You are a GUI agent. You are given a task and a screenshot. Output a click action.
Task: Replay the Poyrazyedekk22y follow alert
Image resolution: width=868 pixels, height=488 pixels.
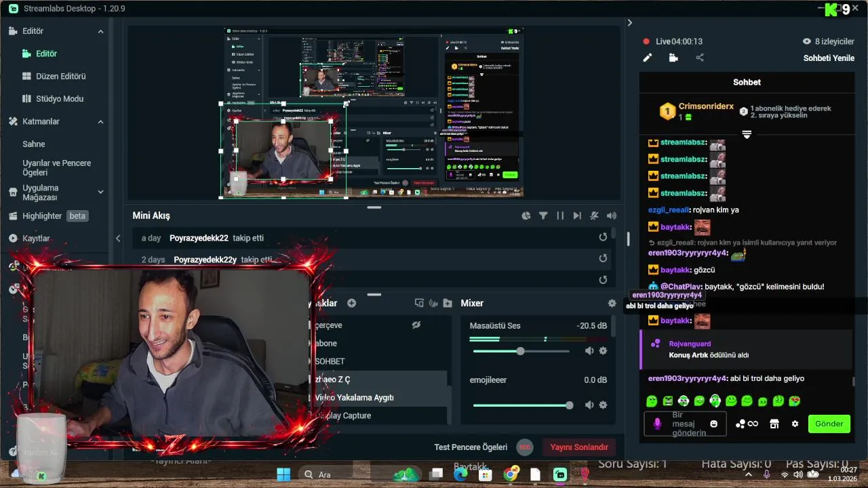coord(603,258)
